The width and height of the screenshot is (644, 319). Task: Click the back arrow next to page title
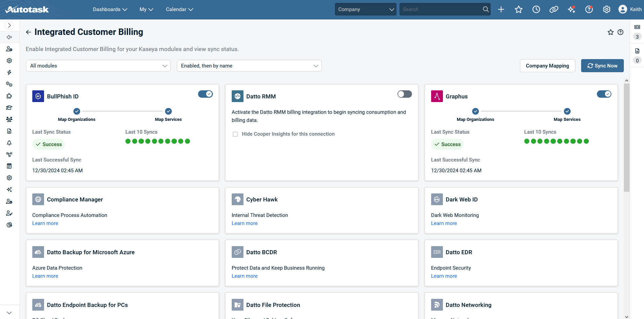tap(29, 32)
